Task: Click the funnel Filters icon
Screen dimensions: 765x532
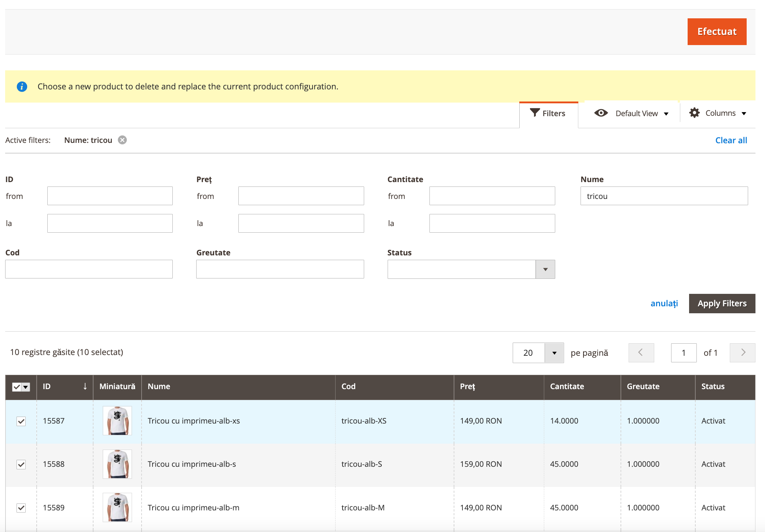Action: tap(535, 113)
